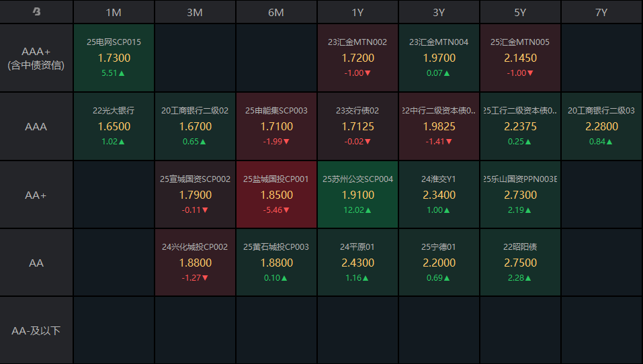Select the 25盐城国投CP001 bond cell
The height and width of the screenshot is (364, 643).
click(x=276, y=195)
